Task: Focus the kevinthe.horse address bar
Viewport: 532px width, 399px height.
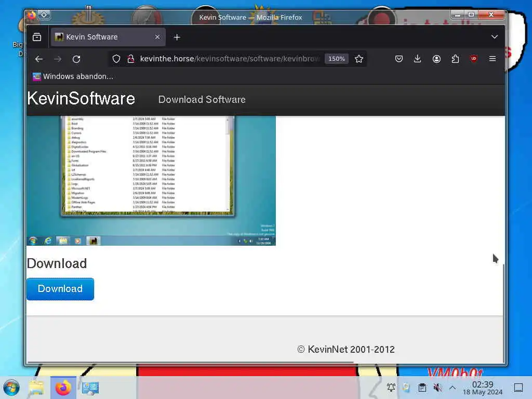Action: point(230,59)
